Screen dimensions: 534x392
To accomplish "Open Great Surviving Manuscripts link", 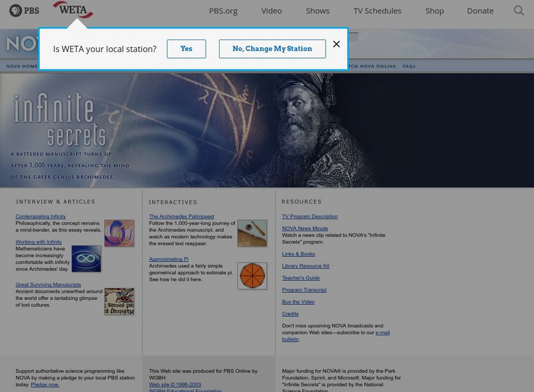I will click(48, 285).
